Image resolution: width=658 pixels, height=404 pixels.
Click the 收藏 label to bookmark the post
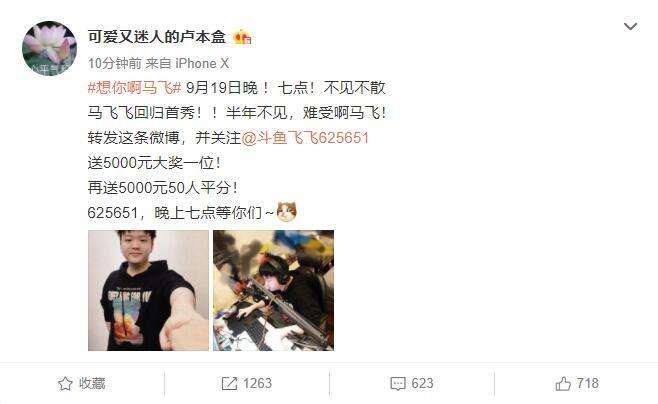(92, 383)
